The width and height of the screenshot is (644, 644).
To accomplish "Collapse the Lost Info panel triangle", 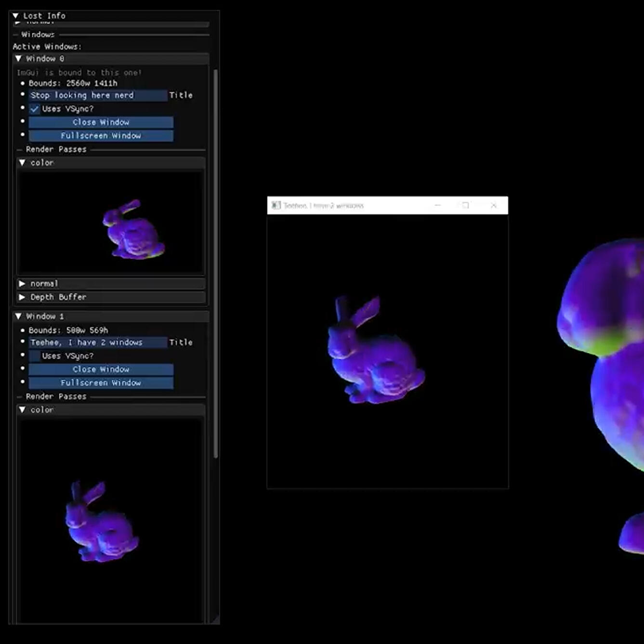I will click(x=15, y=16).
